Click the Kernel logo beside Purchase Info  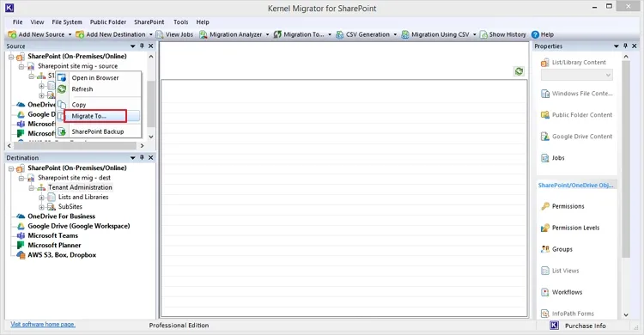tap(554, 326)
